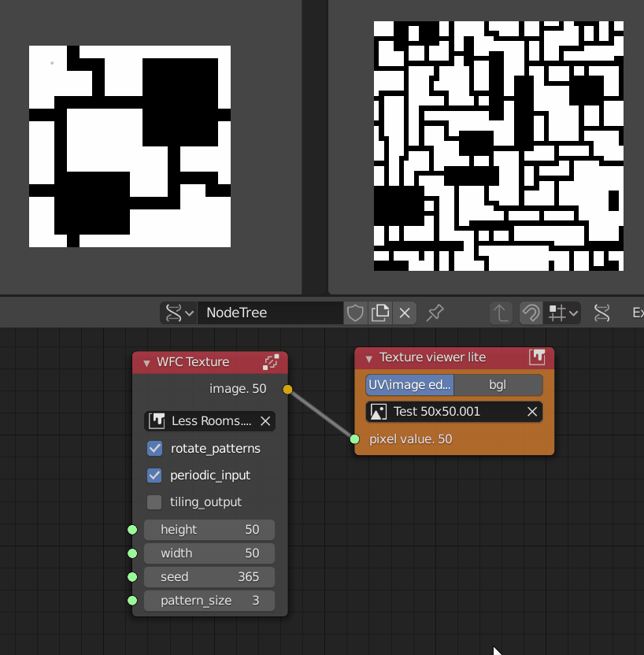644x655 pixels.
Task: Click the Sverchok icon right of snapping
Action: [x=602, y=313]
